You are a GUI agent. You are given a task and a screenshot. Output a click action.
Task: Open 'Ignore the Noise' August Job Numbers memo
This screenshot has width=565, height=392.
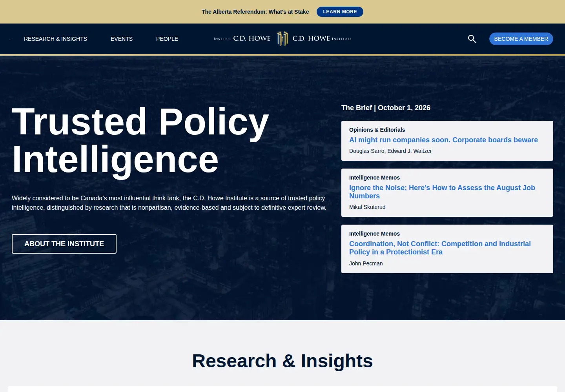(442, 192)
